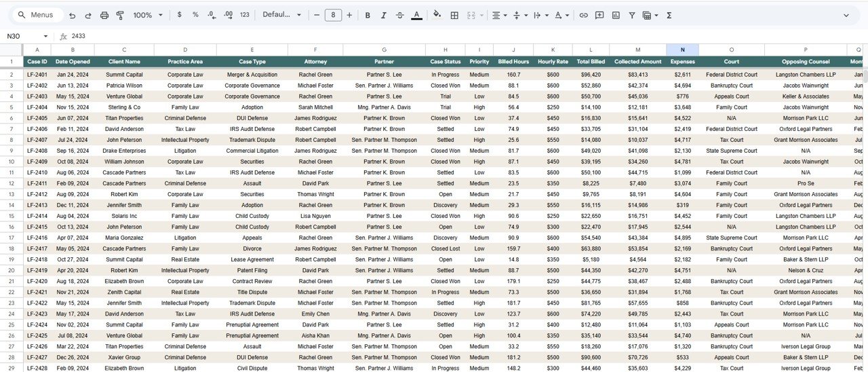Viewport: 868px width, 372px height.
Task: Toggle italic formatting
Action: click(x=383, y=15)
